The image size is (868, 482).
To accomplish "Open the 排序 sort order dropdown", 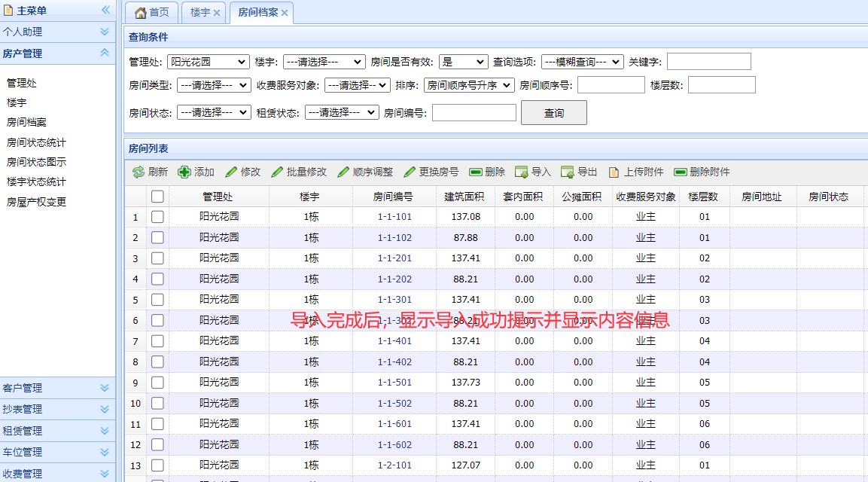I will pyautogui.click(x=468, y=86).
